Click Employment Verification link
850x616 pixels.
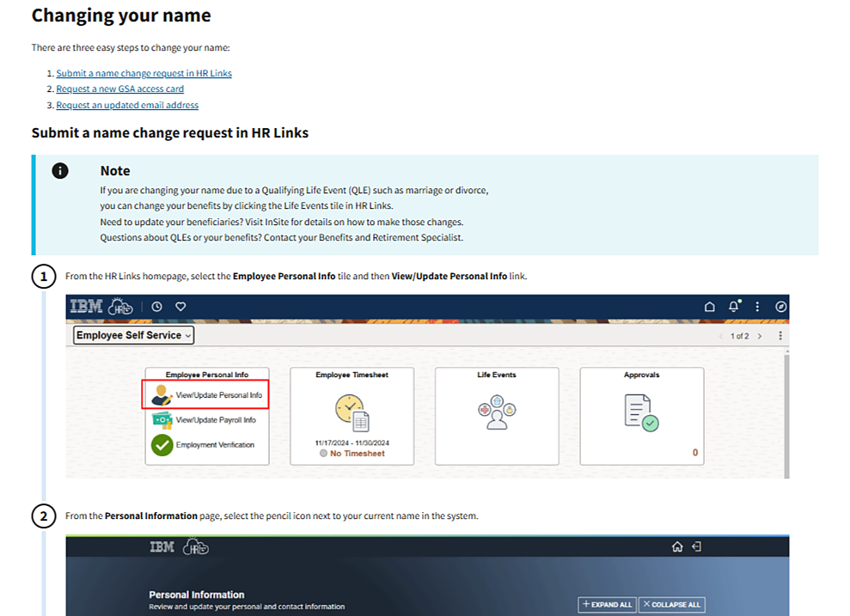tap(215, 445)
